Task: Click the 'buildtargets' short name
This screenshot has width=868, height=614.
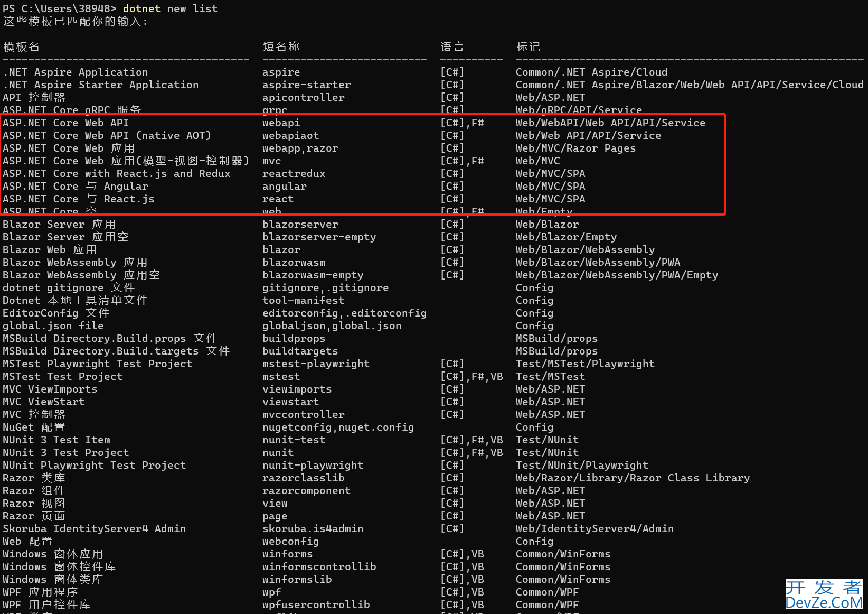Action: [300, 351]
